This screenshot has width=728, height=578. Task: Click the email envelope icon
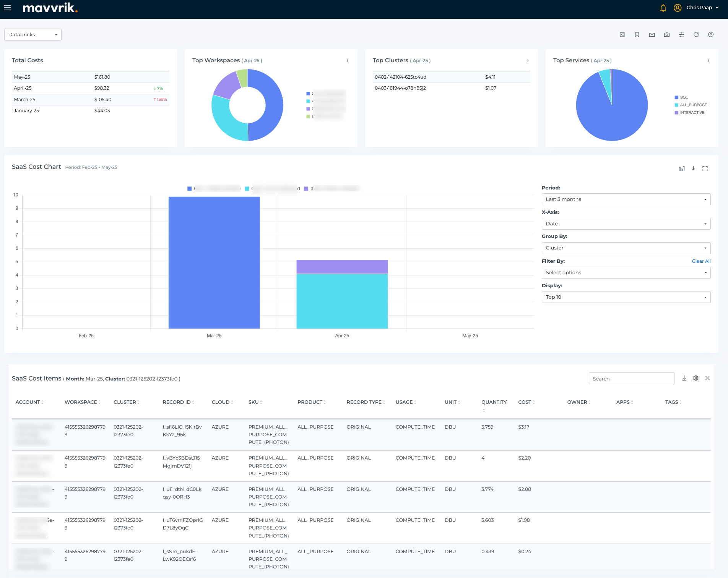652,35
